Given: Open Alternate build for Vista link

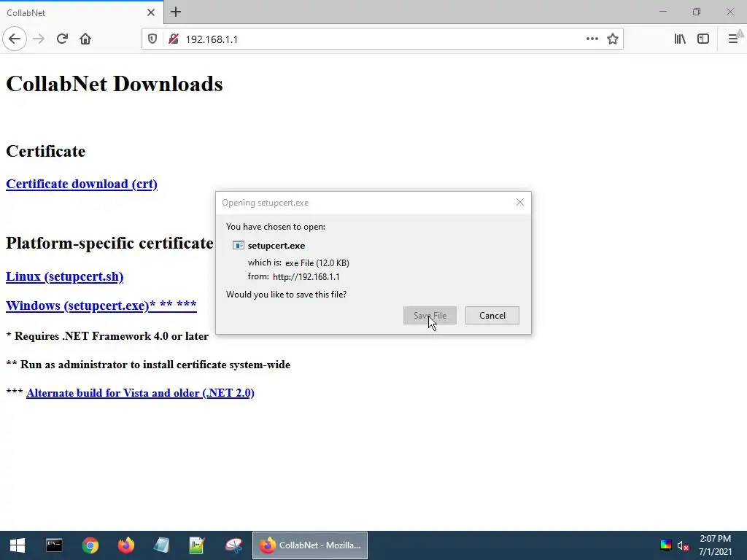Looking at the screenshot, I should tap(140, 393).
